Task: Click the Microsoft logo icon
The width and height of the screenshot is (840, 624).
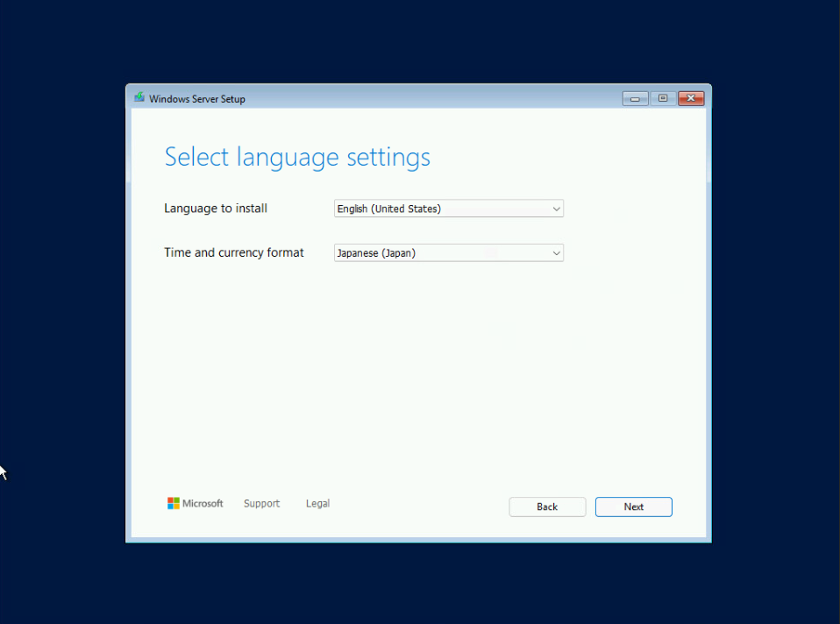Action: pyautogui.click(x=173, y=503)
